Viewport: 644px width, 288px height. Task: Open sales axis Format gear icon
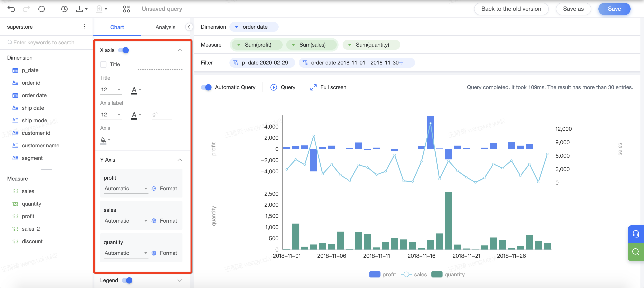coord(154,221)
